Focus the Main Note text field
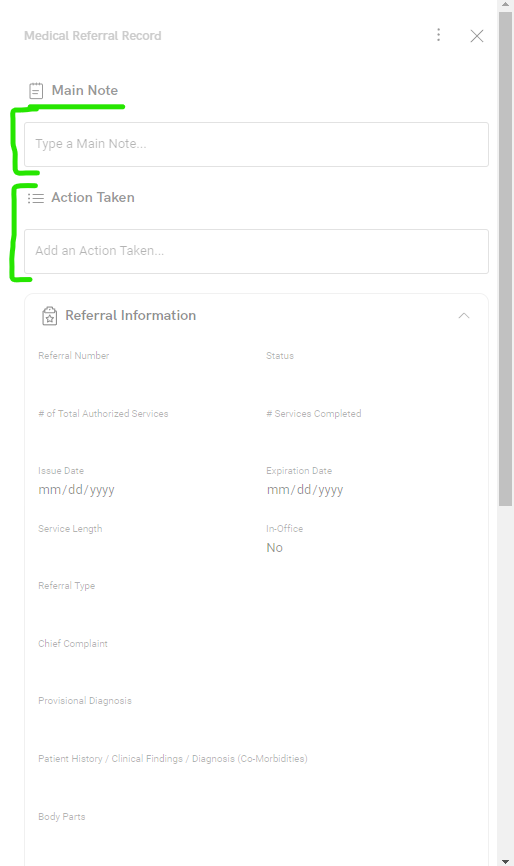 pos(256,144)
